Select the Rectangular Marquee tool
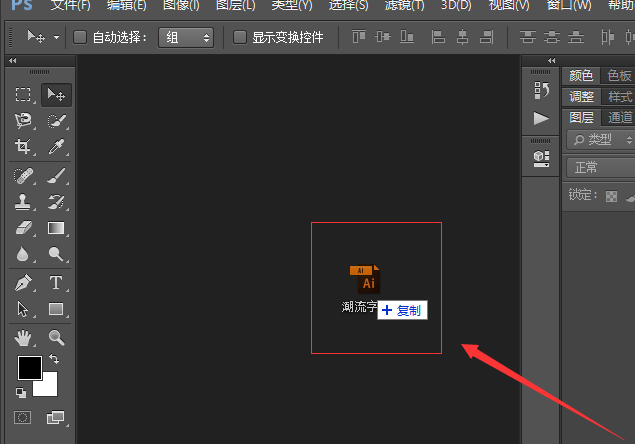 23,96
